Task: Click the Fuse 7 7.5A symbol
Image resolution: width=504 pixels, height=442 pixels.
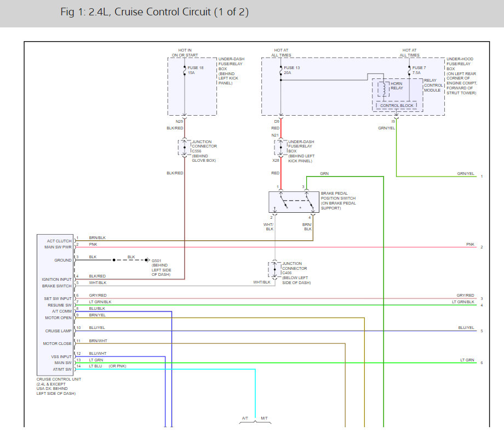Action: click(x=409, y=70)
